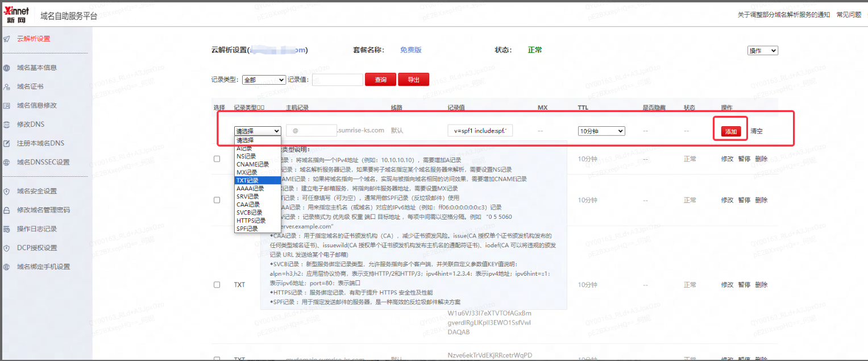868x361 pixels.
Task: Click the paper-plane icon beside 云解析设置
Action: pyautogui.click(x=6, y=39)
